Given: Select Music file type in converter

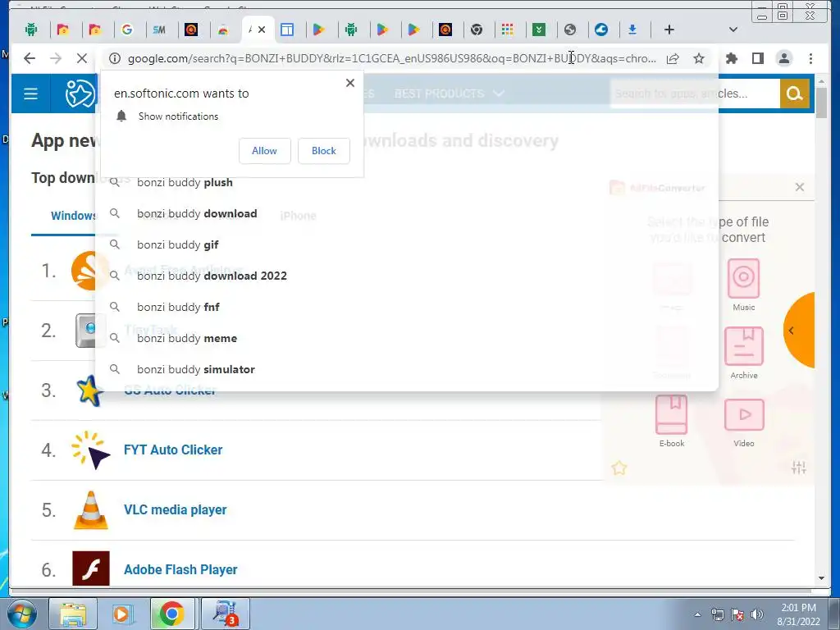Looking at the screenshot, I should click(x=743, y=285).
